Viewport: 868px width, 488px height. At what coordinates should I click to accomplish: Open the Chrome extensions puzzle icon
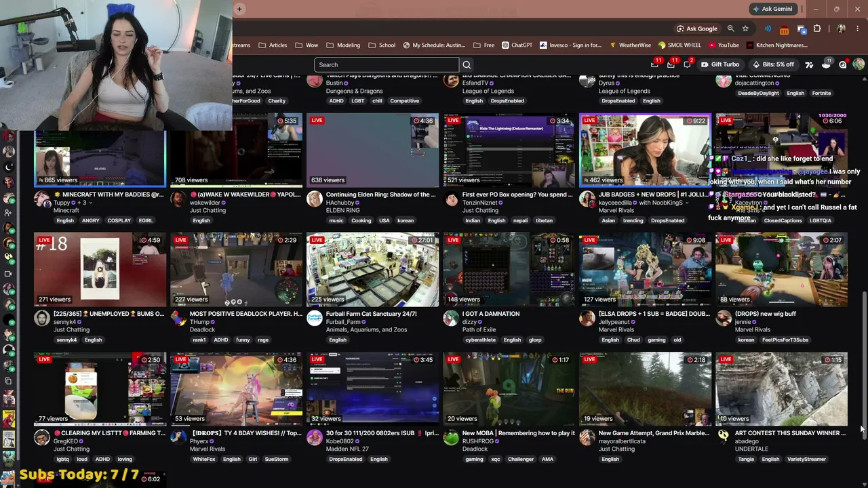pos(817,28)
